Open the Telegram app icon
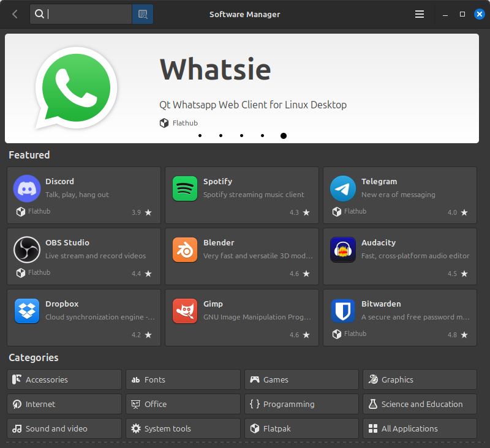 [343, 189]
